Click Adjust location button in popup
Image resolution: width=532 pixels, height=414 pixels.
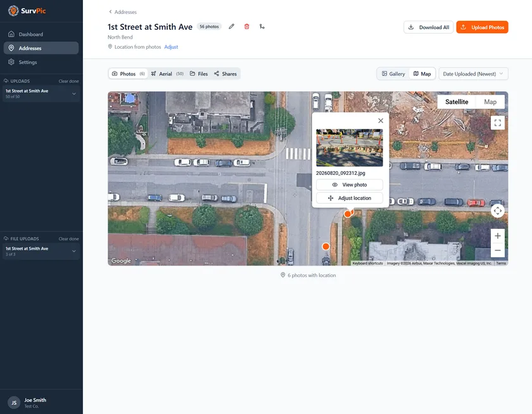350,198
